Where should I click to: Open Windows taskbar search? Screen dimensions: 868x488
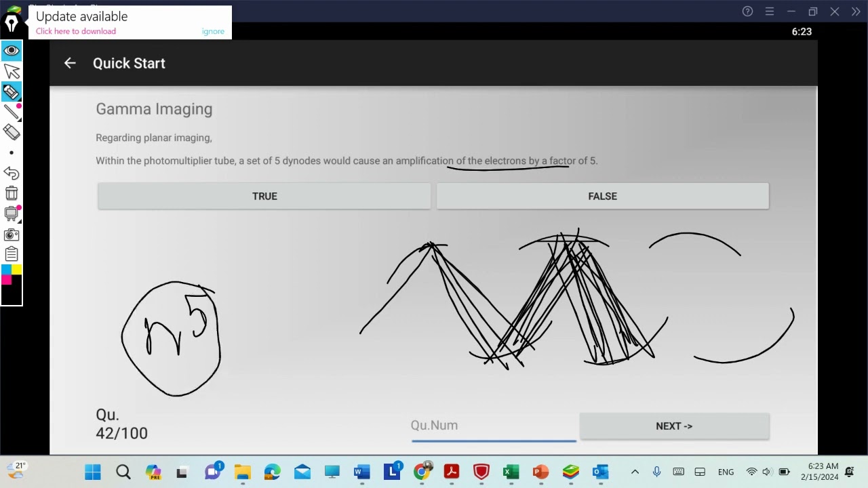click(x=123, y=472)
